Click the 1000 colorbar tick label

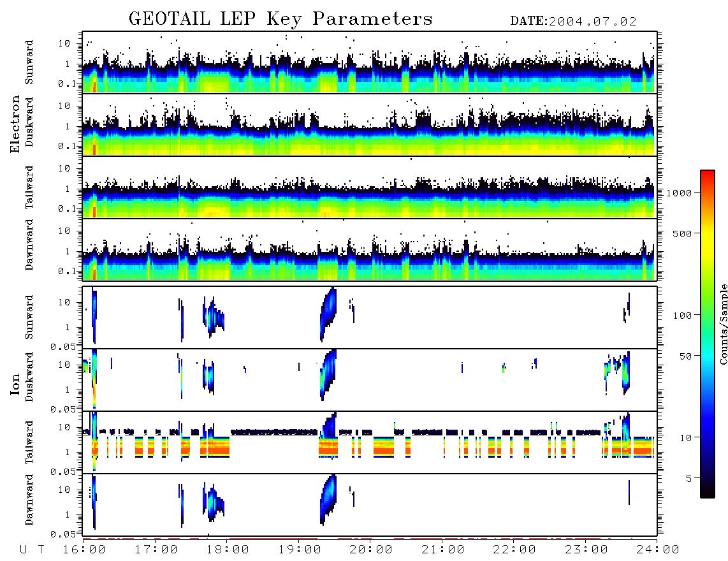click(679, 193)
